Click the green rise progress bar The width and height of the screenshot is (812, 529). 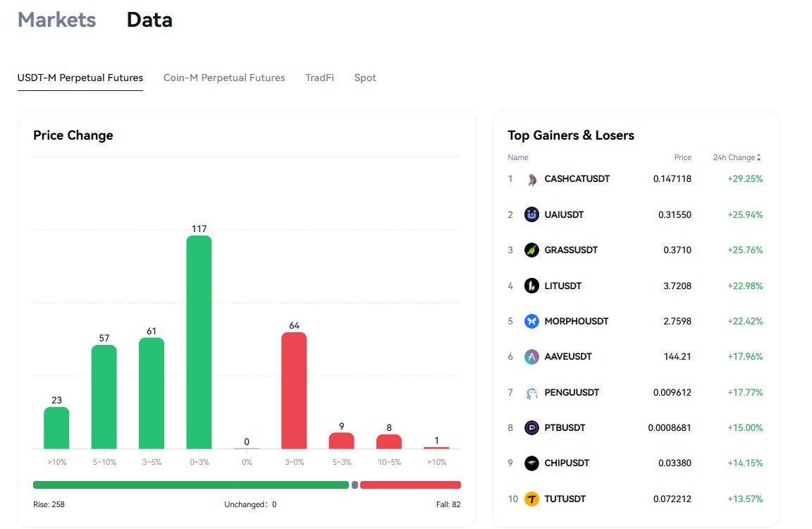pyautogui.click(x=191, y=485)
